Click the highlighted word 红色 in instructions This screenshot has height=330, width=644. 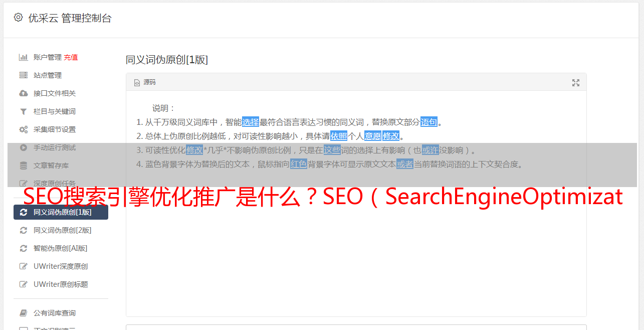pyautogui.click(x=299, y=164)
